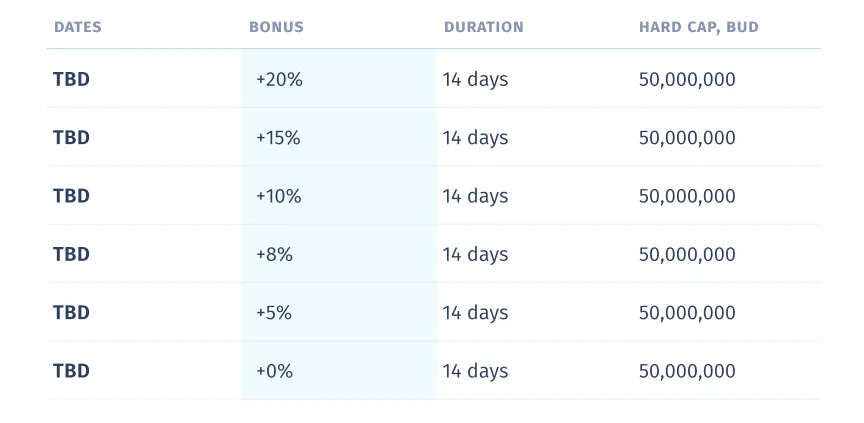Click 50,000,000 in the +5% row
This screenshot has width=864, height=423.
pyautogui.click(x=687, y=313)
